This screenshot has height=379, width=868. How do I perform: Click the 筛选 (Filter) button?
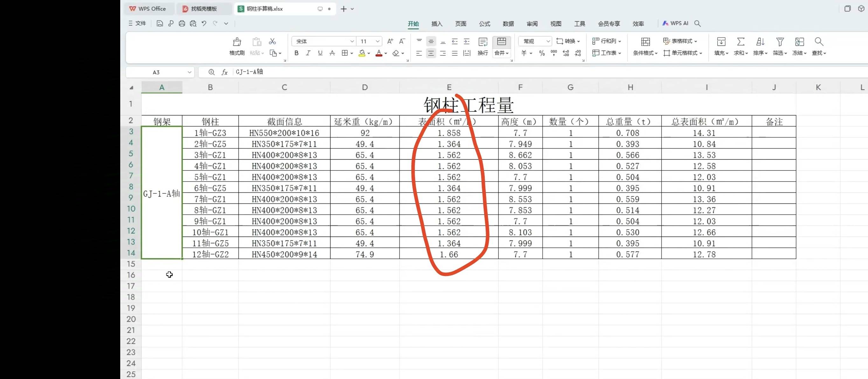(780, 46)
